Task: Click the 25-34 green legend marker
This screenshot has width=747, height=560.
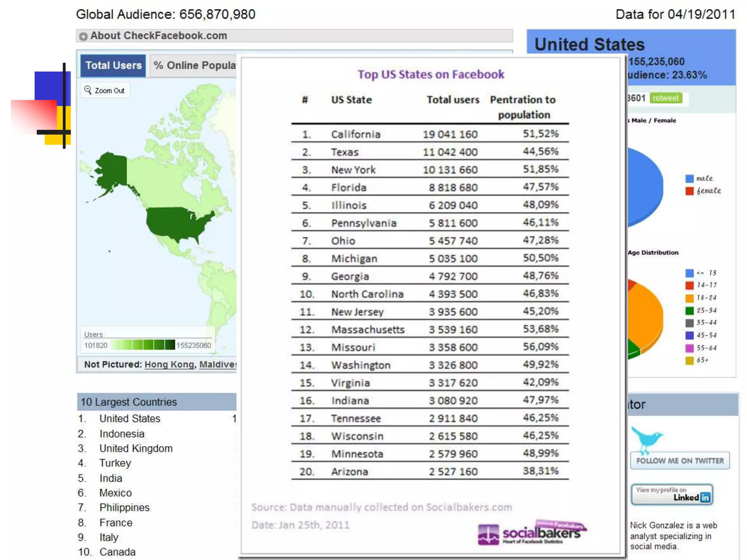Action: click(x=689, y=311)
